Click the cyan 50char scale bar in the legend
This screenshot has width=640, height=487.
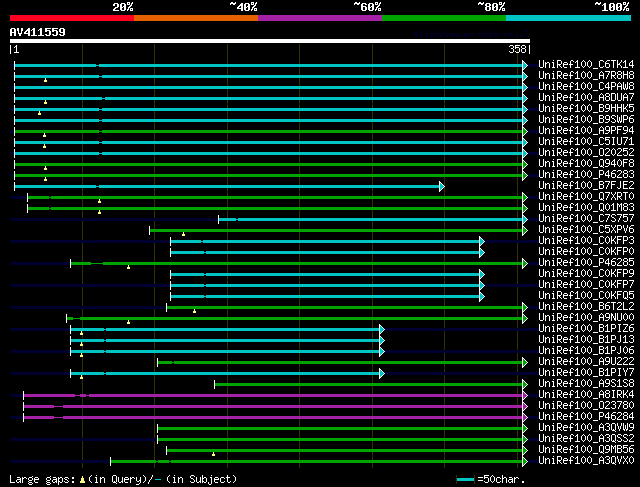pos(465,480)
